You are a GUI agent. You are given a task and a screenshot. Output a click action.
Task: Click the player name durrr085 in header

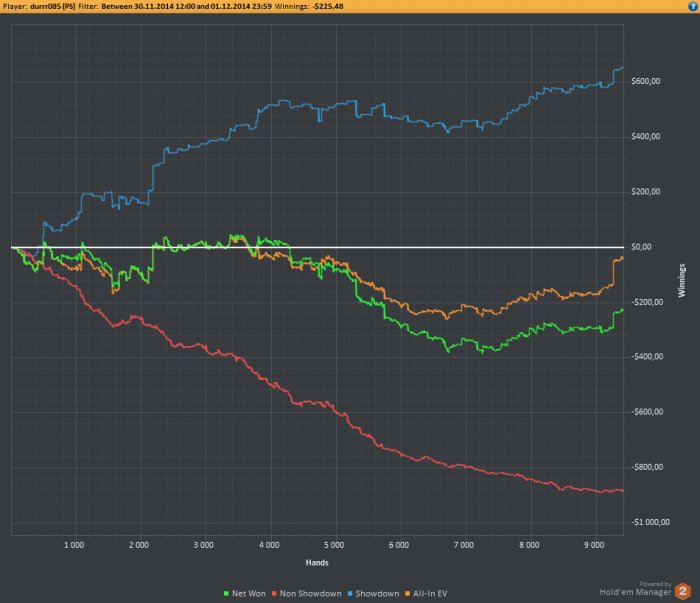point(52,6)
